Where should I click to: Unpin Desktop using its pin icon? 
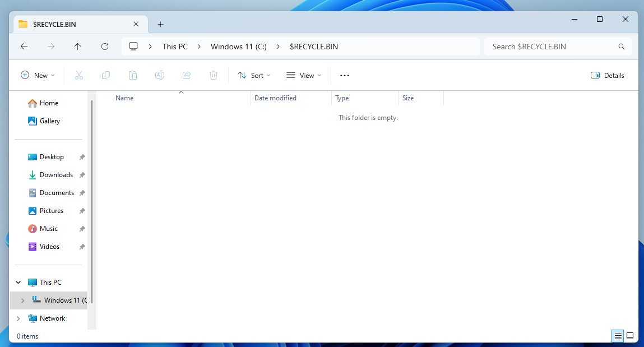(82, 157)
